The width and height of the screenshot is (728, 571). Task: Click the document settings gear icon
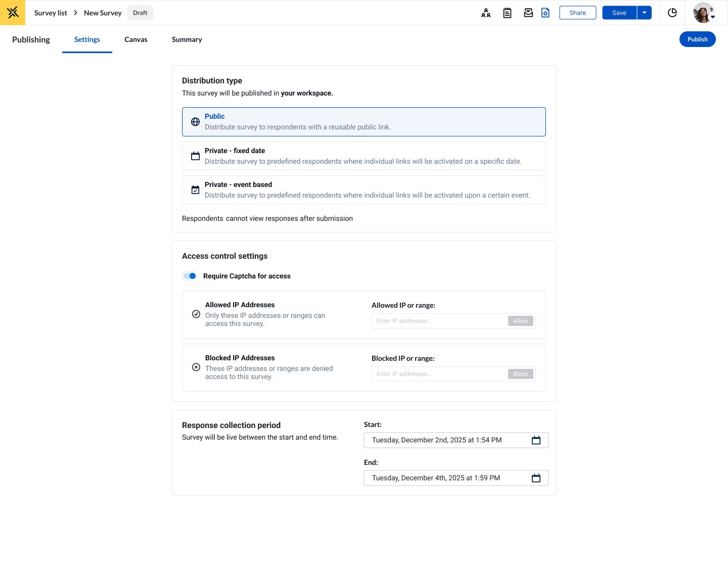pyautogui.click(x=545, y=13)
